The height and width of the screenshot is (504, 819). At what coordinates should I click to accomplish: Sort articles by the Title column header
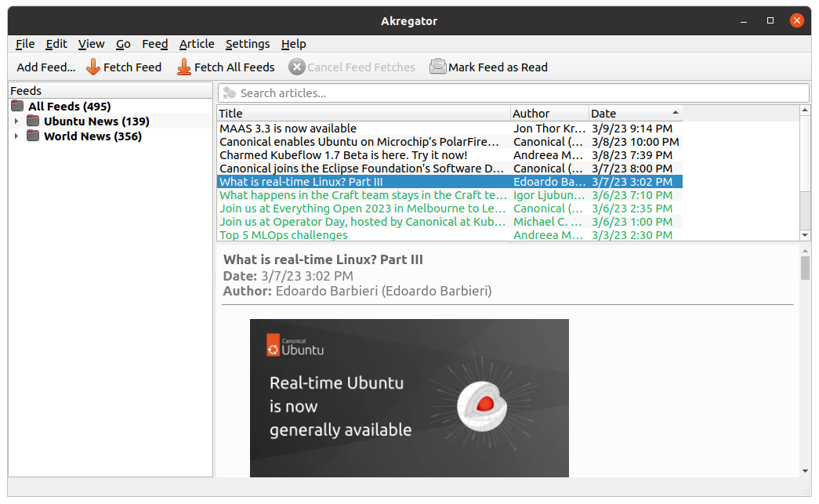pyautogui.click(x=364, y=114)
